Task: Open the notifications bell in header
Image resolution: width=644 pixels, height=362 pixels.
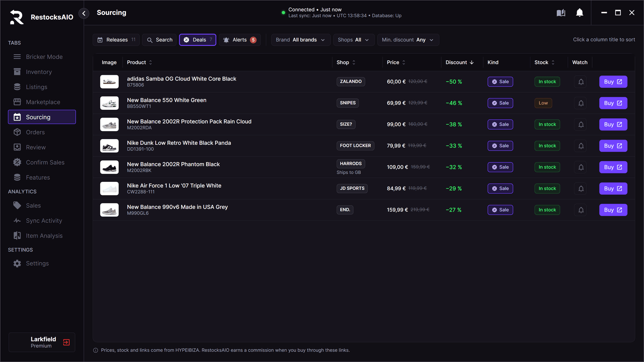Action: point(580,13)
